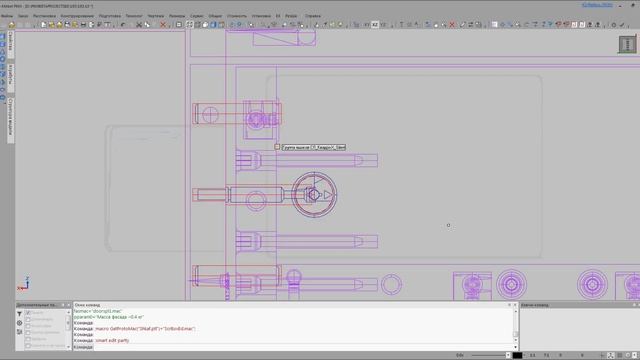The height and width of the screenshot is (360, 640).
Task: Click the large view icon in the canvas corner
Action: [x=627, y=44]
